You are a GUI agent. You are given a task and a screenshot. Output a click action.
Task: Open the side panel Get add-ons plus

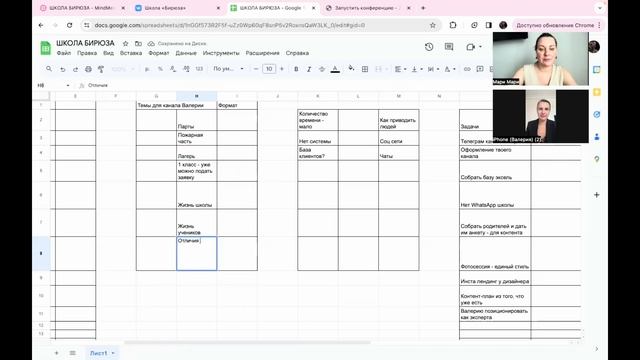click(596, 195)
